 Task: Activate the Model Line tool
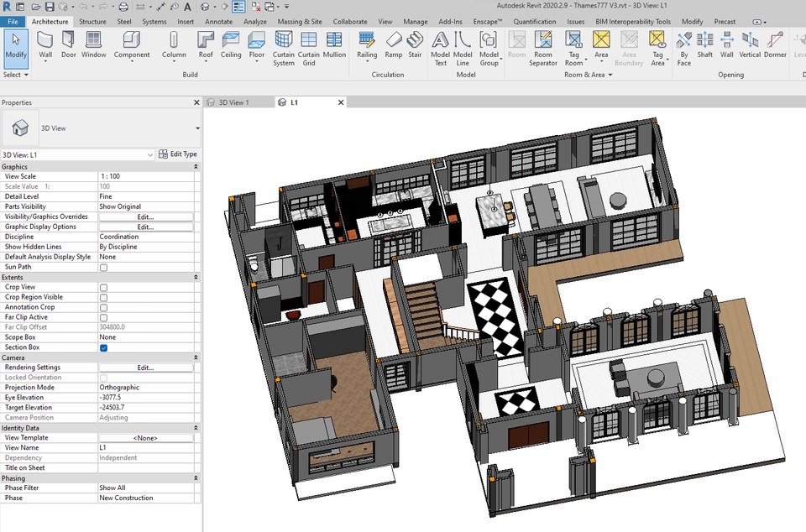(463, 49)
